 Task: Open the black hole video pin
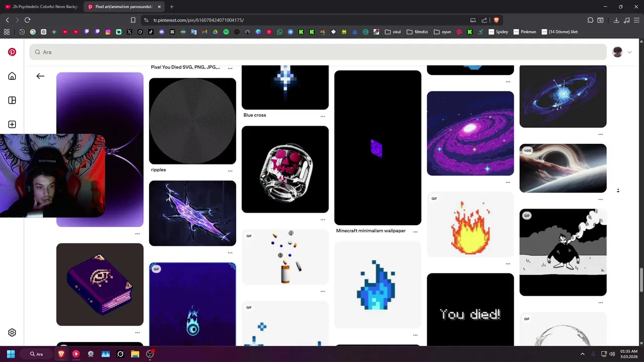click(x=562, y=168)
